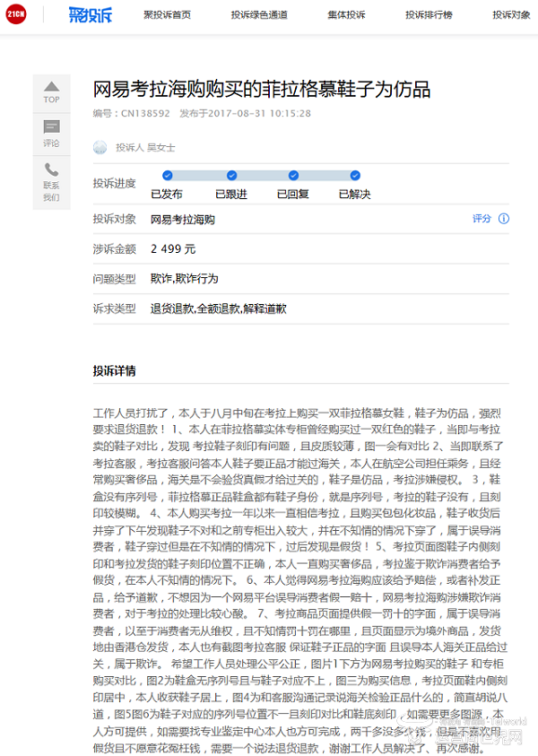Go to 投诉绿色通道 in the navigation
The image size is (538, 756).
pyautogui.click(x=260, y=15)
